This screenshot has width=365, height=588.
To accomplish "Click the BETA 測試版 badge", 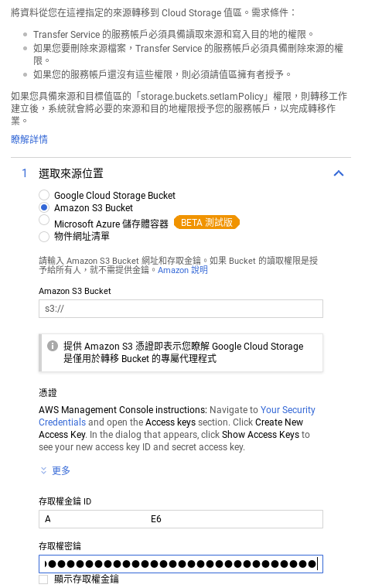I will (206, 222).
